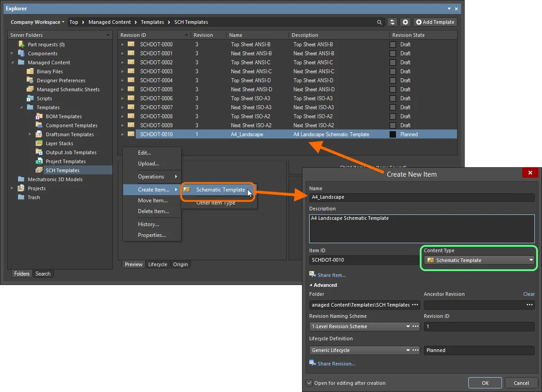This screenshot has width=542, height=392.
Task: Sort by the Revision State column header
Action: [x=422, y=35]
